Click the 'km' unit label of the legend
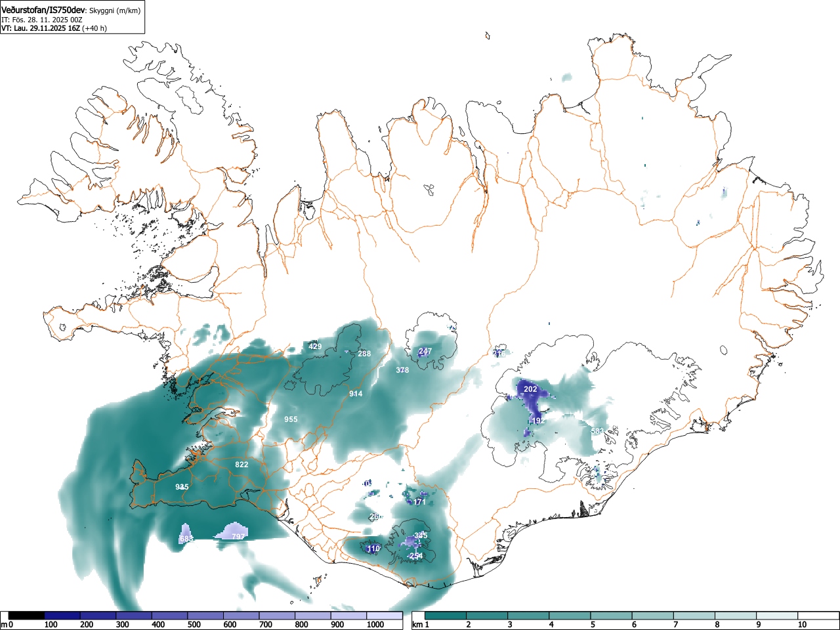 (417, 625)
